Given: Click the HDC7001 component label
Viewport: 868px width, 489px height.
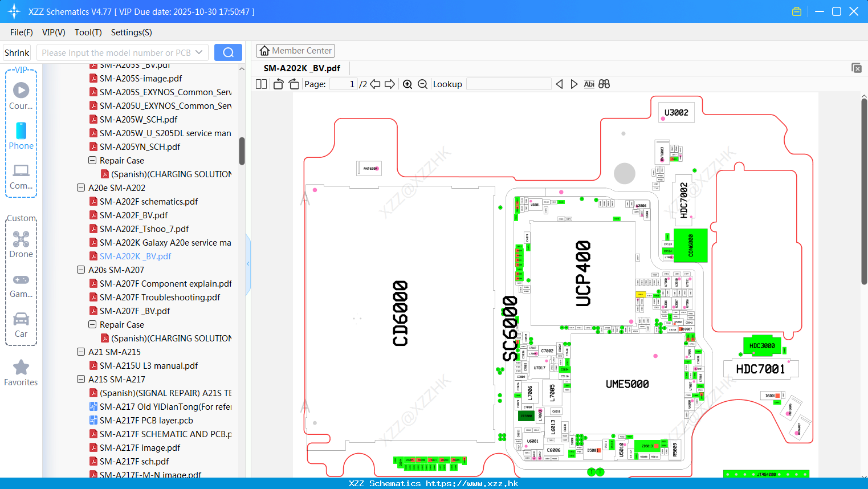Looking at the screenshot, I should pyautogui.click(x=760, y=369).
